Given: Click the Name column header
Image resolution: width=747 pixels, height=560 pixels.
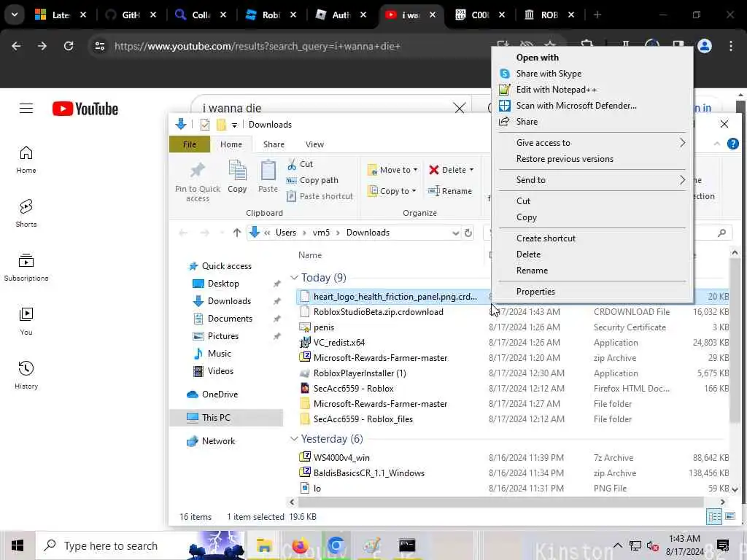Looking at the screenshot, I should pos(309,254).
